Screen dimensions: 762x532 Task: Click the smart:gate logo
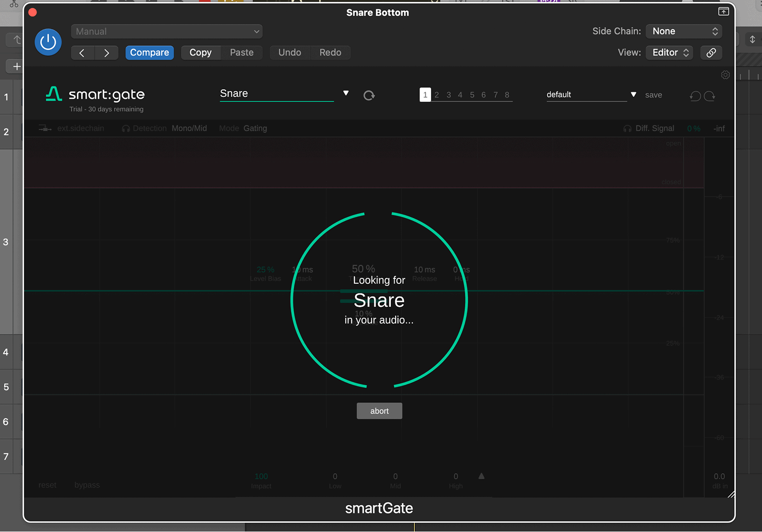[95, 94]
